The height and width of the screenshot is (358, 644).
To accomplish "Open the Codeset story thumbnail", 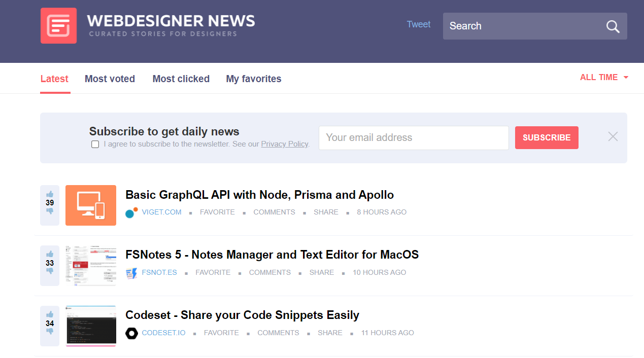I will tap(91, 326).
